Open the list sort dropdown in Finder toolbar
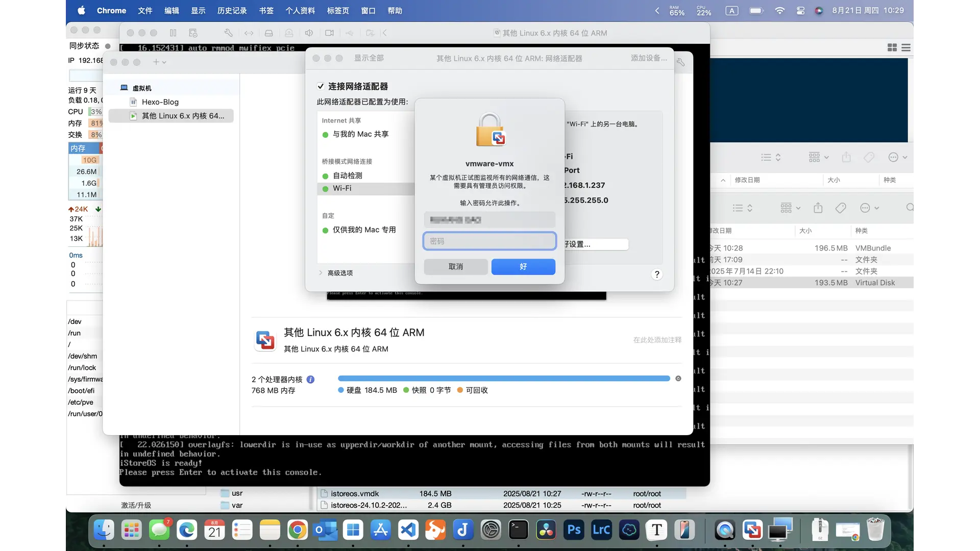 [743, 208]
